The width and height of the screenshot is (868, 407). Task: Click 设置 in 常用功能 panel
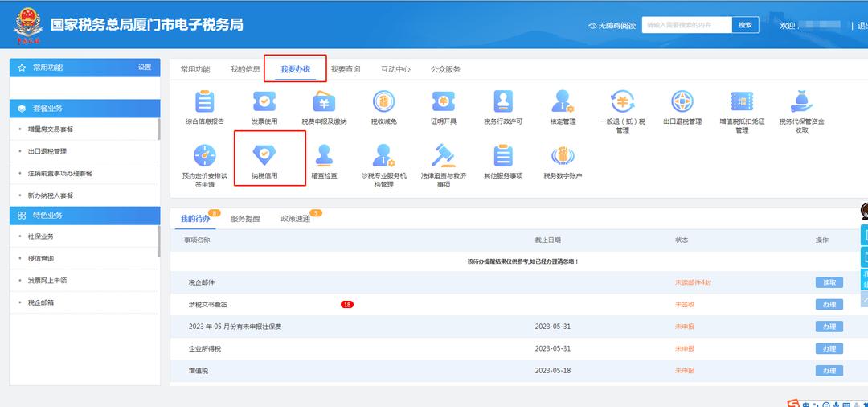145,68
